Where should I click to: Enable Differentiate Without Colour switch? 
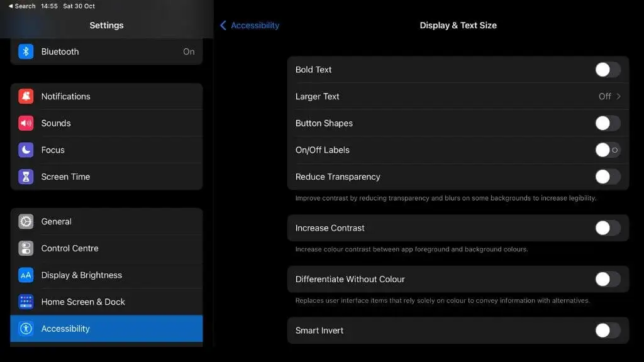click(608, 279)
